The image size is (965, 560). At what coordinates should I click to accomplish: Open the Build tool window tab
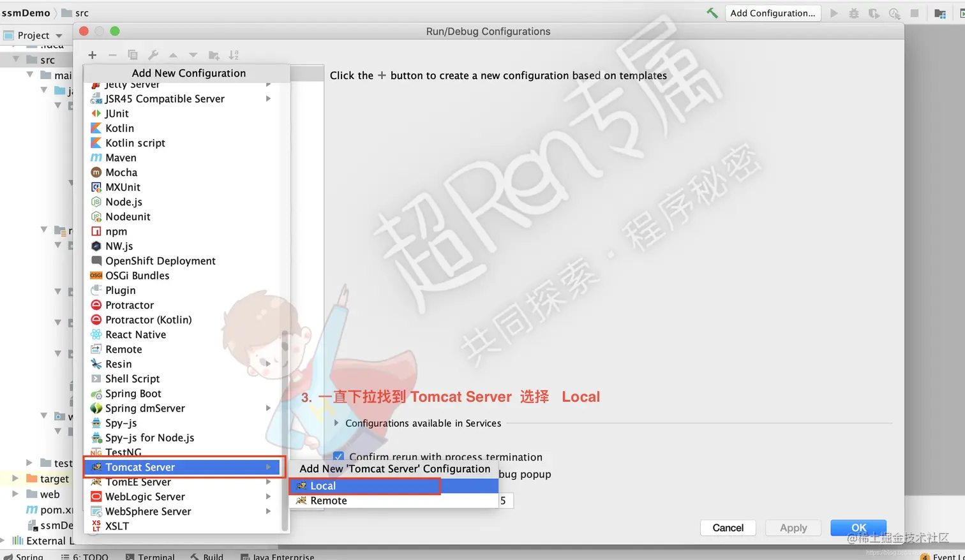click(x=207, y=556)
